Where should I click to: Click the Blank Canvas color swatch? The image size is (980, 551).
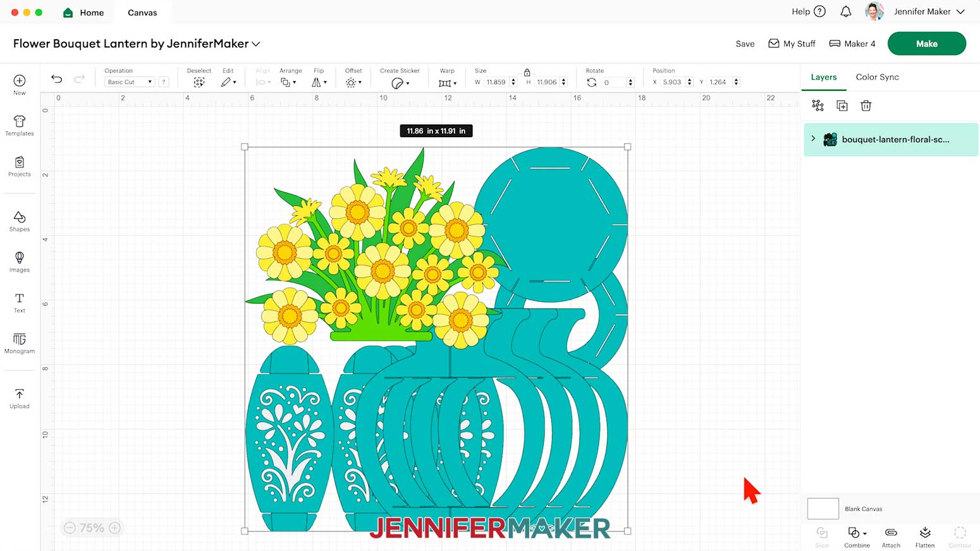pyautogui.click(x=823, y=509)
